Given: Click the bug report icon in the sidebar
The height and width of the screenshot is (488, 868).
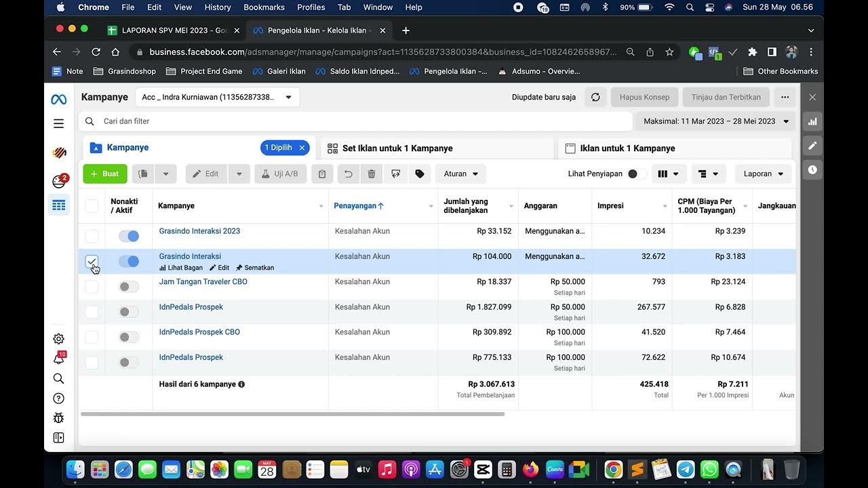Looking at the screenshot, I should click(59, 418).
